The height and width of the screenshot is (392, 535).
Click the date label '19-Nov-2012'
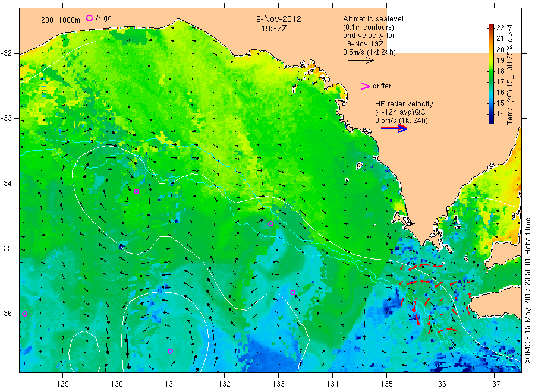(x=276, y=19)
